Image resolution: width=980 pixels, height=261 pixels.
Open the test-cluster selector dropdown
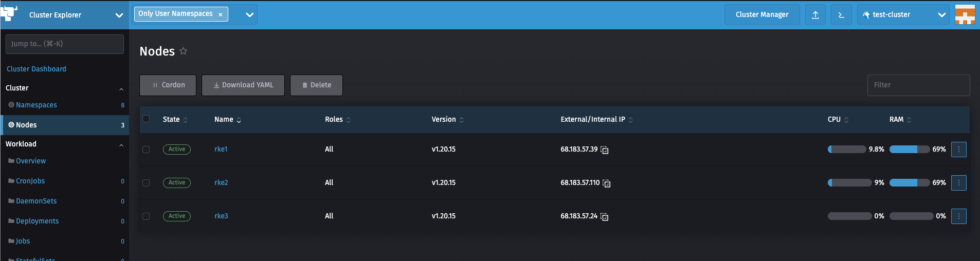[941, 15]
